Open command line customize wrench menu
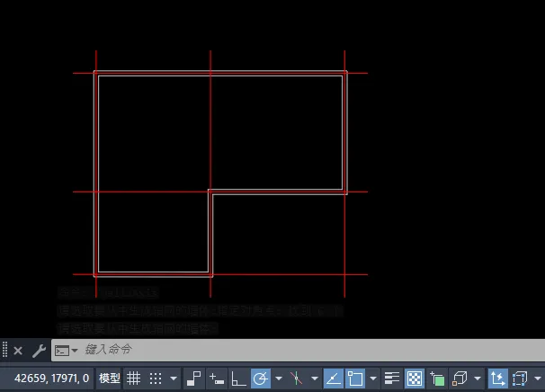 pos(39,351)
